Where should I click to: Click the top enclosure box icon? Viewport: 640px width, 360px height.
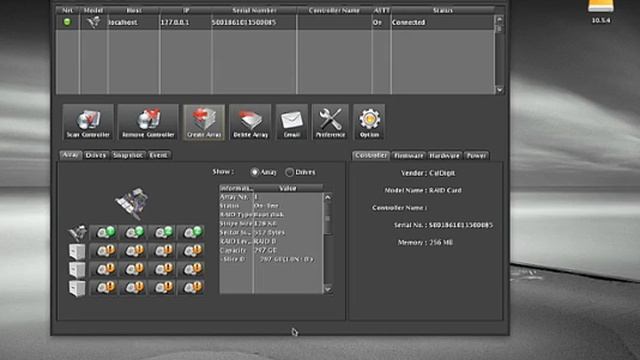tap(77, 251)
